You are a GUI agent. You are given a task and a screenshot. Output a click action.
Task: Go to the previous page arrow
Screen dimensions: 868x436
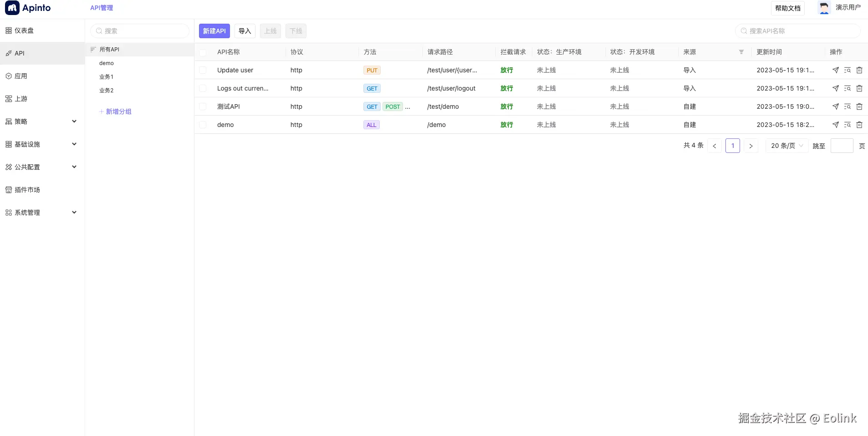click(715, 146)
